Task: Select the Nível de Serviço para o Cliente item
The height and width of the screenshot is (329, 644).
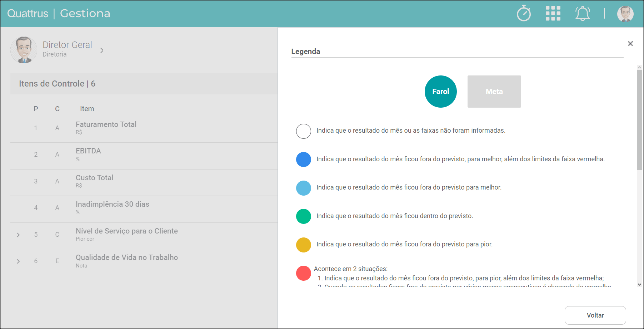Action: point(127,231)
